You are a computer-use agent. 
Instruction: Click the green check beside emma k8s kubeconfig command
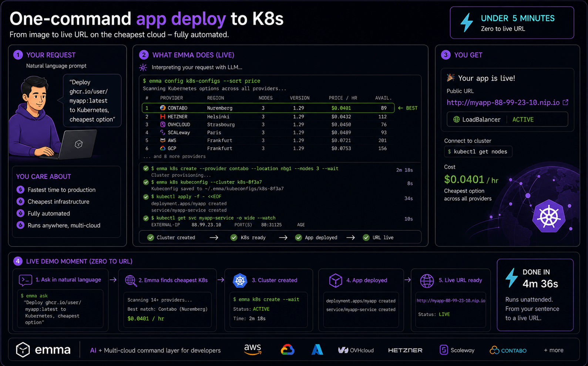click(x=146, y=182)
